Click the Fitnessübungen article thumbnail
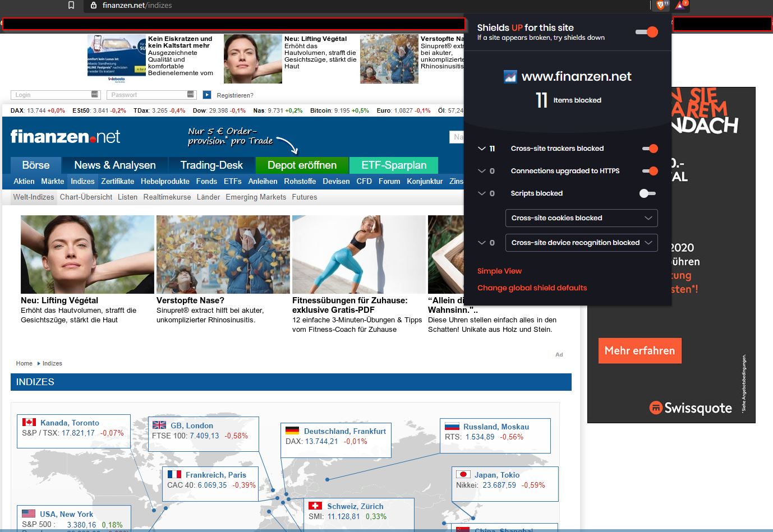 click(x=359, y=255)
